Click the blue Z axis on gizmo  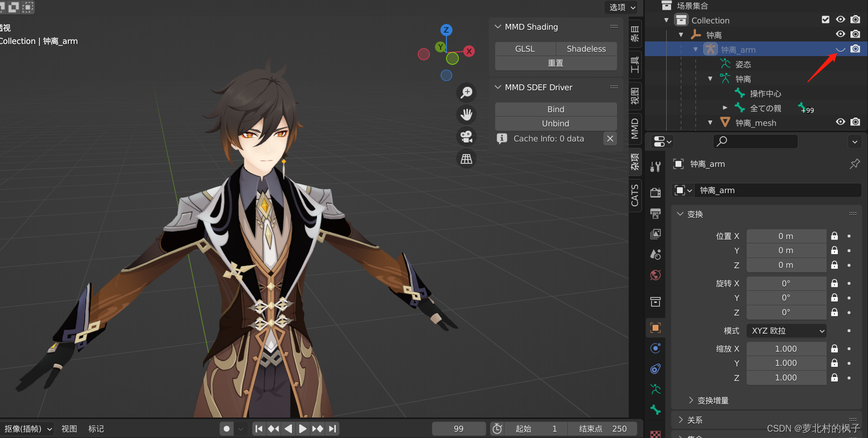point(446,30)
